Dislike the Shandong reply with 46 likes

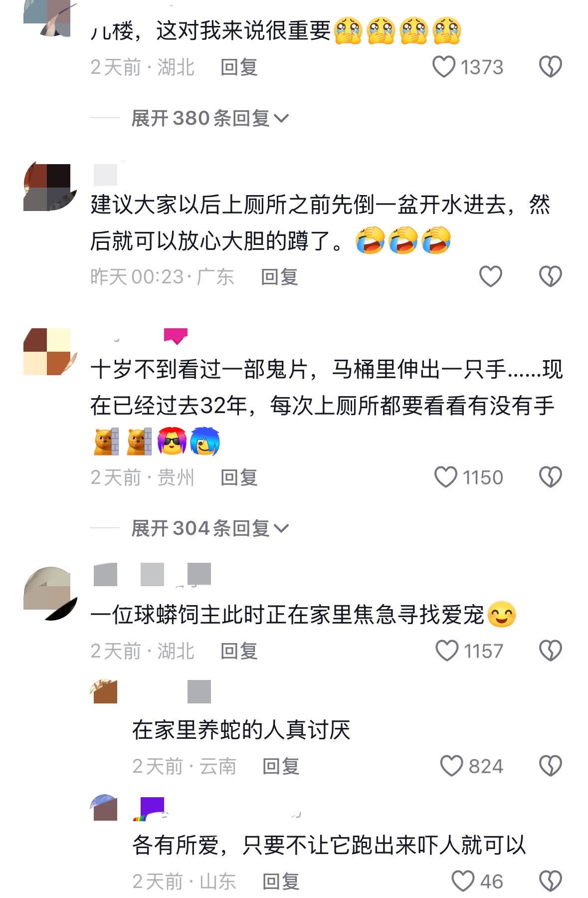click(551, 882)
